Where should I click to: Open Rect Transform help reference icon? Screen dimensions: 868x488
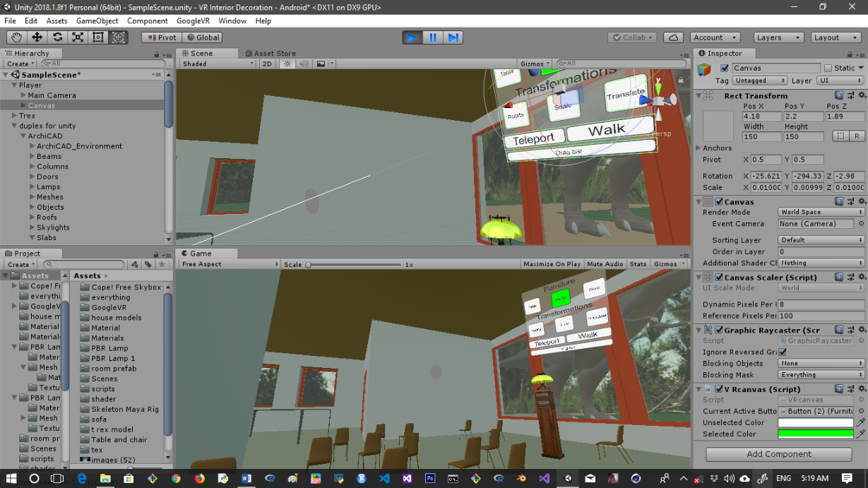coord(838,95)
